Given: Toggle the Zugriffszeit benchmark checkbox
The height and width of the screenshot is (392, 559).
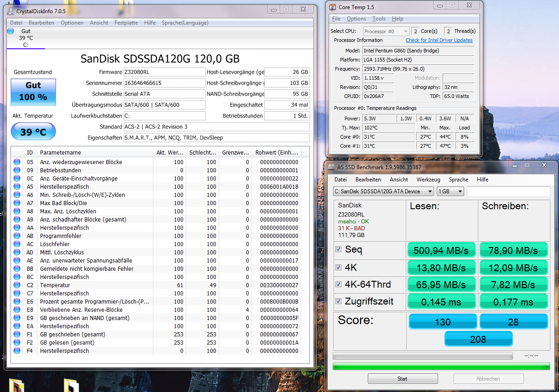Looking at the screenshot, I should 338,301.
